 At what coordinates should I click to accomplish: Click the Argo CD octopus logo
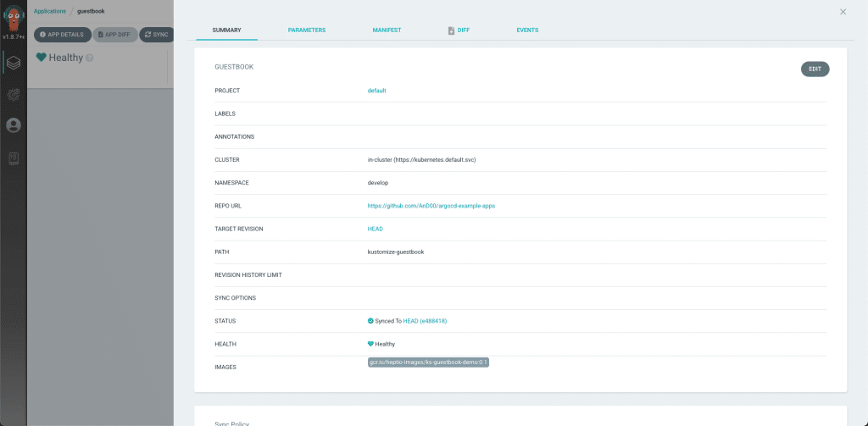point(14,18)
